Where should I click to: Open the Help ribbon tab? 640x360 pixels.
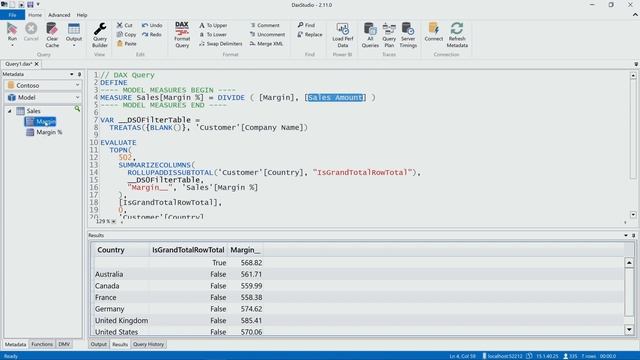click(82, 15)
